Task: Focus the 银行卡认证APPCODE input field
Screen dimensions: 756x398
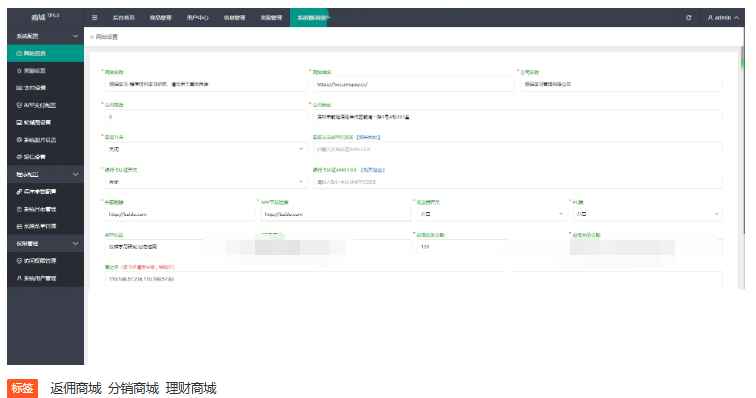Action: (x=517, y=182)
